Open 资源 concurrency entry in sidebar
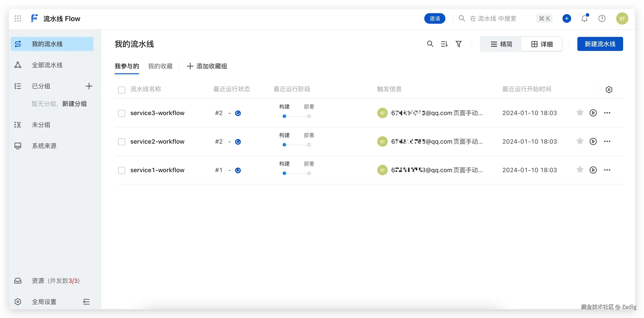Image resolution: width=644 pixels, height=318 pixels. pos(52,281)
